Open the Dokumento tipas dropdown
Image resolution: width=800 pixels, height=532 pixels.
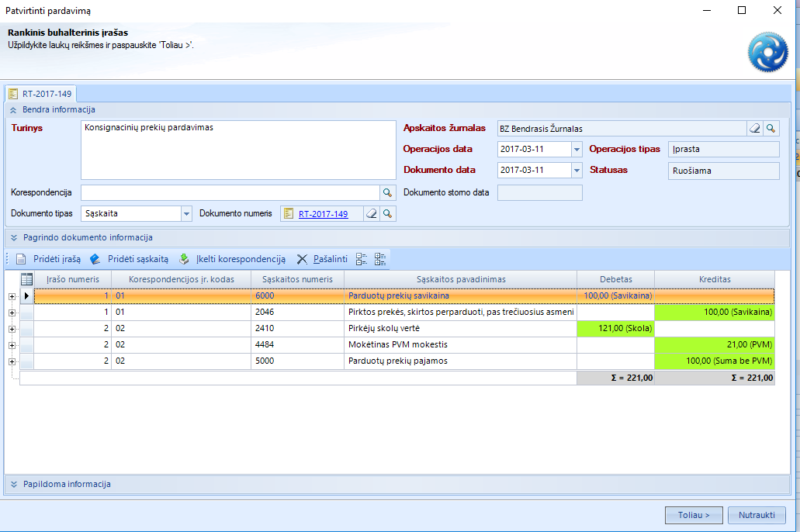(x=186, y=214)
